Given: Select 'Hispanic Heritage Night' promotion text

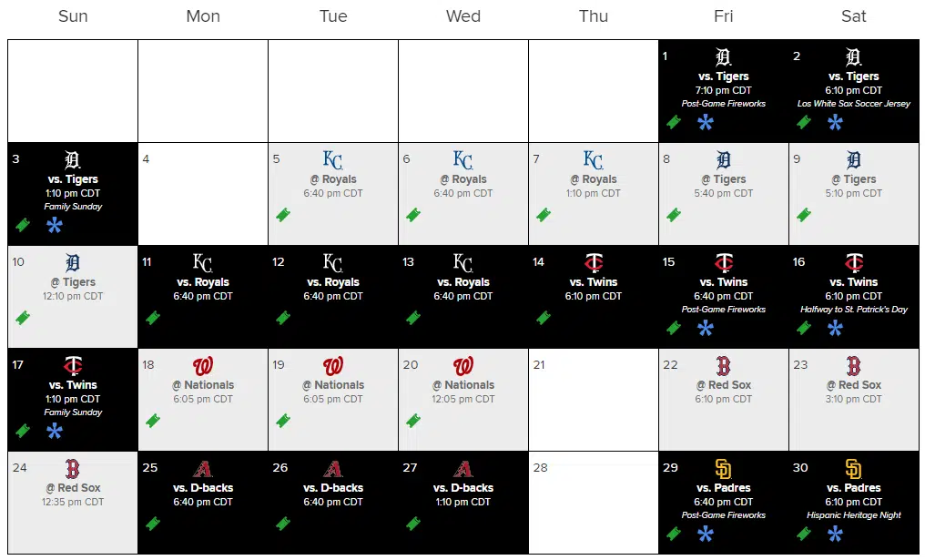Looking at the screenshot, I should (x=853, y=515).
